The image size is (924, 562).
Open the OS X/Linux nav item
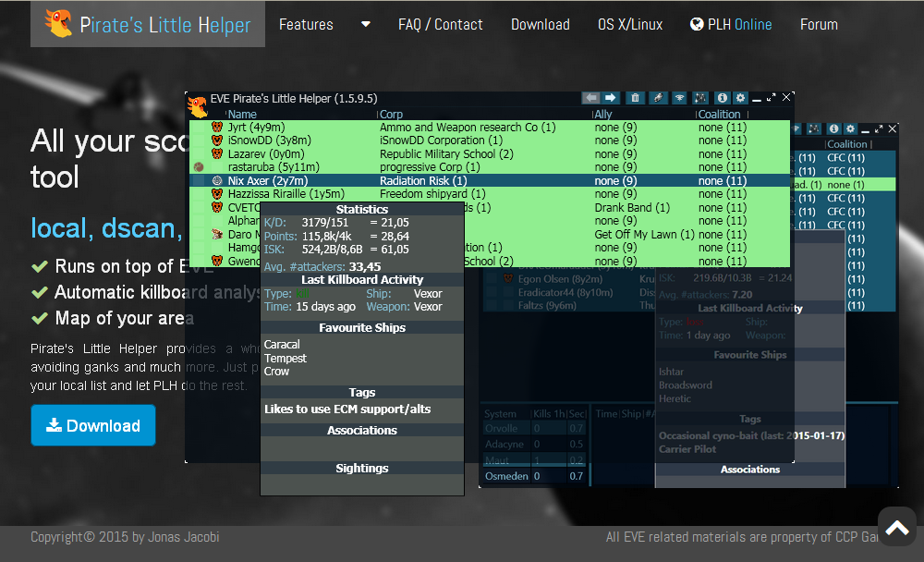coord(630,24)
